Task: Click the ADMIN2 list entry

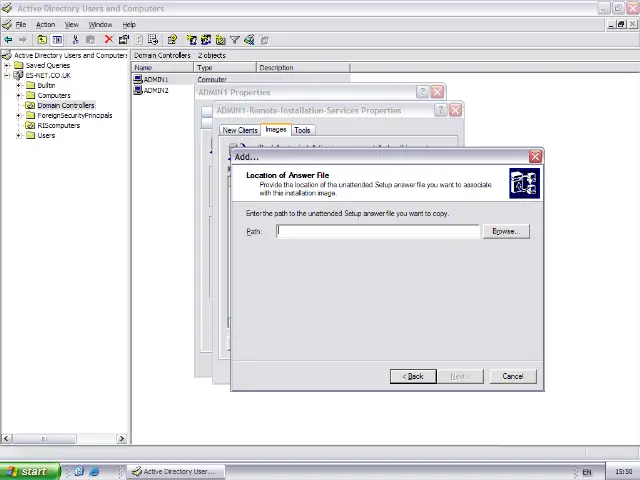Action: pyautogui.click(x=156, y=90)
